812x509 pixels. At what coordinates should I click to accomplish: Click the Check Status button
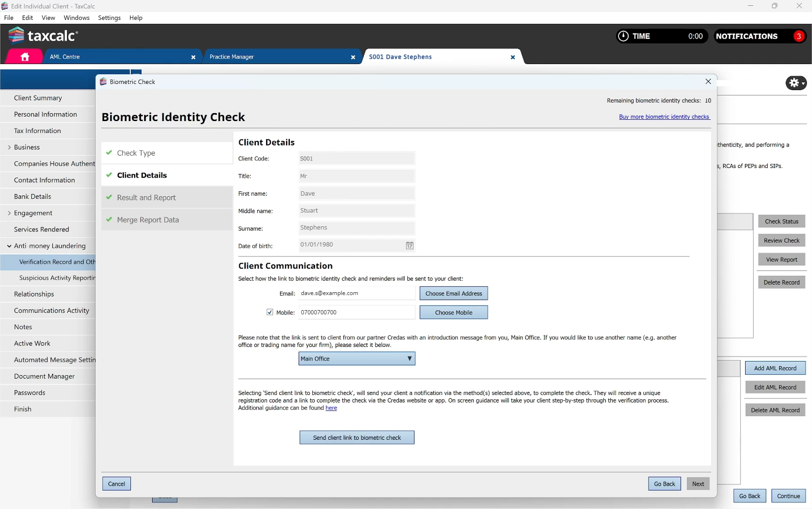[x=781, y=222]
